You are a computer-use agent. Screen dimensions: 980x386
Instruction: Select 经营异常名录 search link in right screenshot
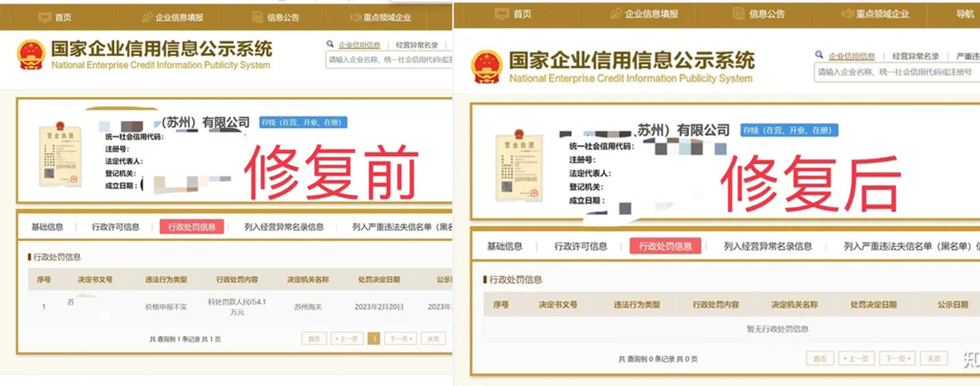916,56
